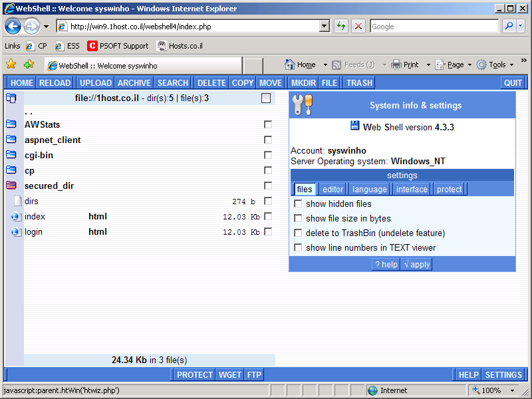Image resolution: width=532 pixels, height=399 pixels.
Task: Toggle delete to TrashBin option
Action: pos(298,233)
